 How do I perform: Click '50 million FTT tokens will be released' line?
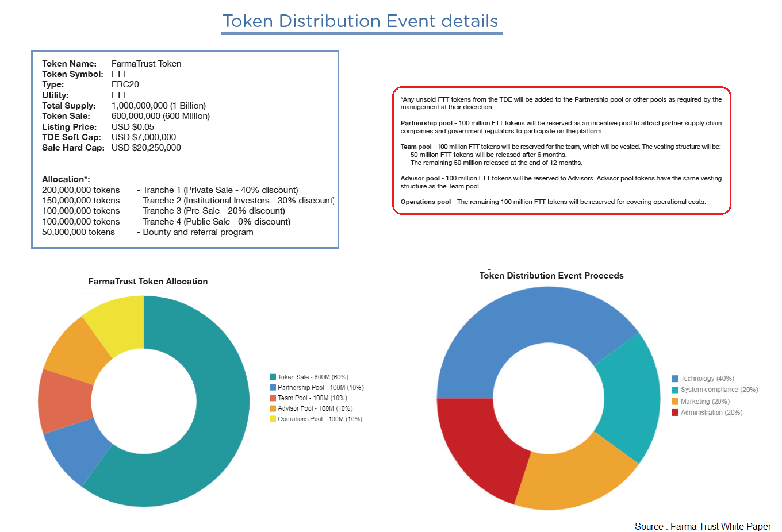coord(488,155)
